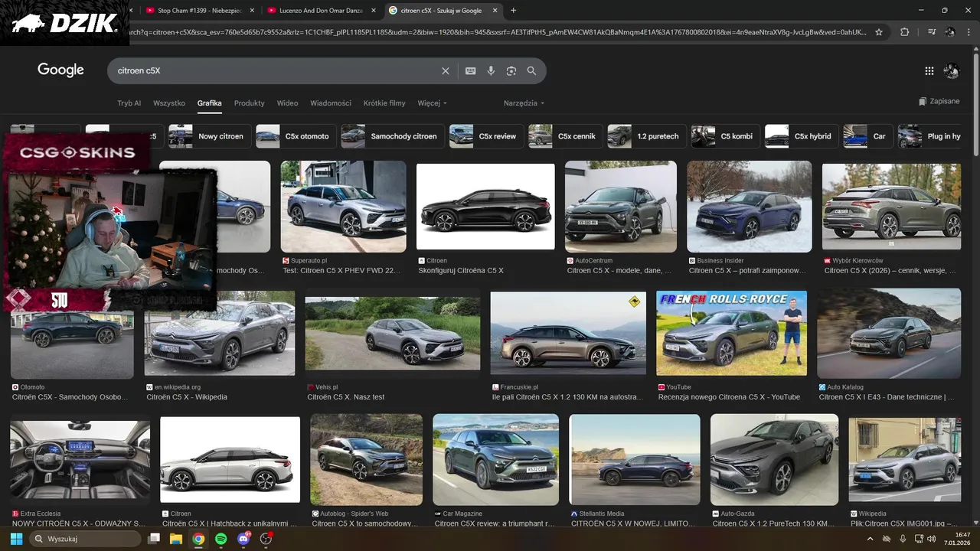Clear the search box with the X icon

pos(446,71)
